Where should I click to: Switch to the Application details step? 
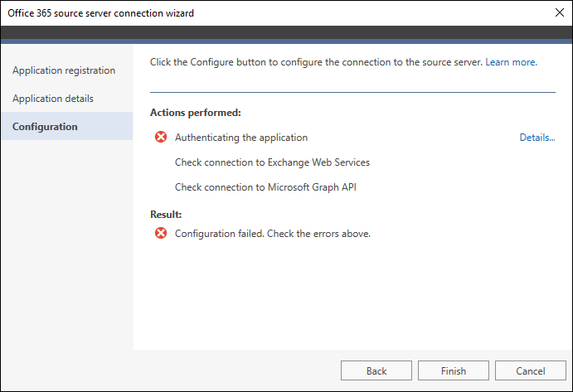[53, 99]
